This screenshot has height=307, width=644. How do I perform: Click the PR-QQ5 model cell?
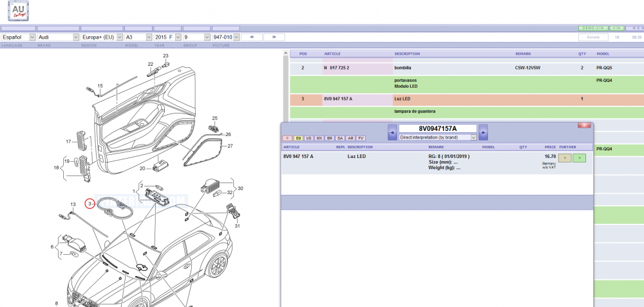[x=604, y=68]
